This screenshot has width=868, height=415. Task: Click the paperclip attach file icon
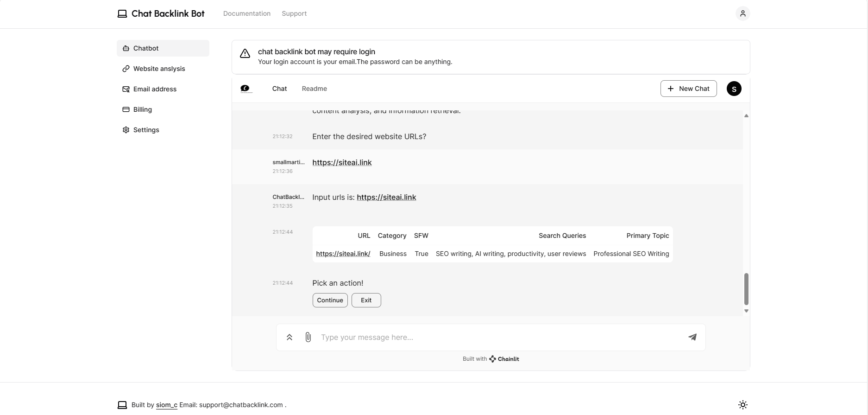(x=308, y=337)
